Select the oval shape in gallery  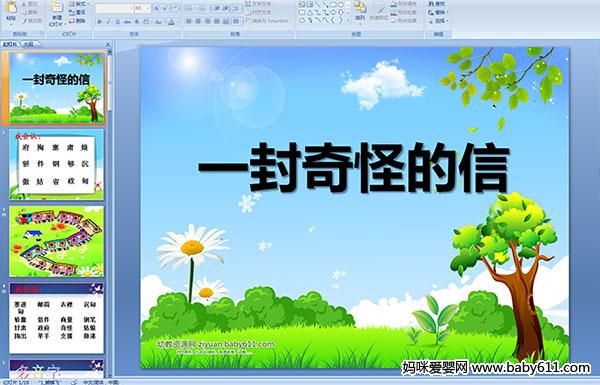click(340, 4)
